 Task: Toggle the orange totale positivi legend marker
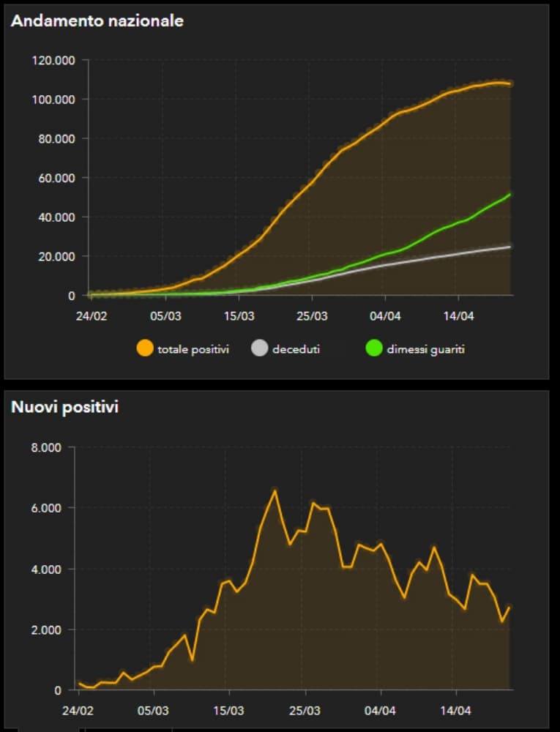[x=145, y=349]
